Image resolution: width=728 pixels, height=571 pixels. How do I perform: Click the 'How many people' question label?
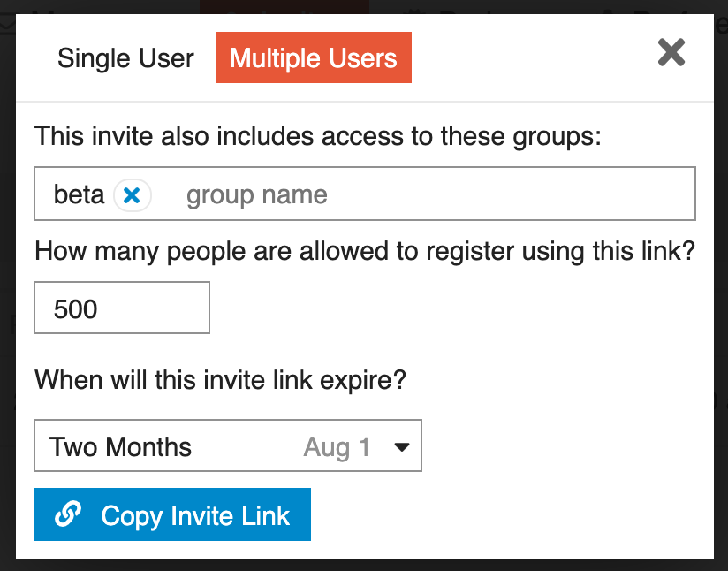(x=364, y=252)
